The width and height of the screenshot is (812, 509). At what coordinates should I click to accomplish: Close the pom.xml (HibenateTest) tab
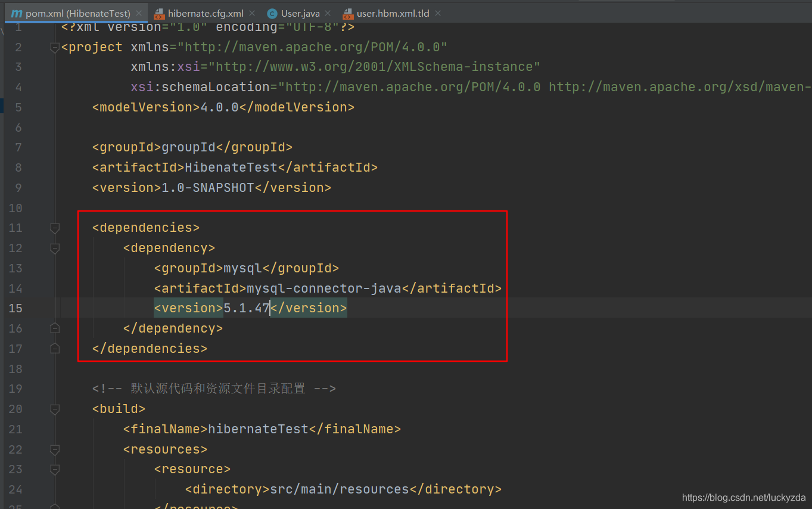click(x=139, y=13)
